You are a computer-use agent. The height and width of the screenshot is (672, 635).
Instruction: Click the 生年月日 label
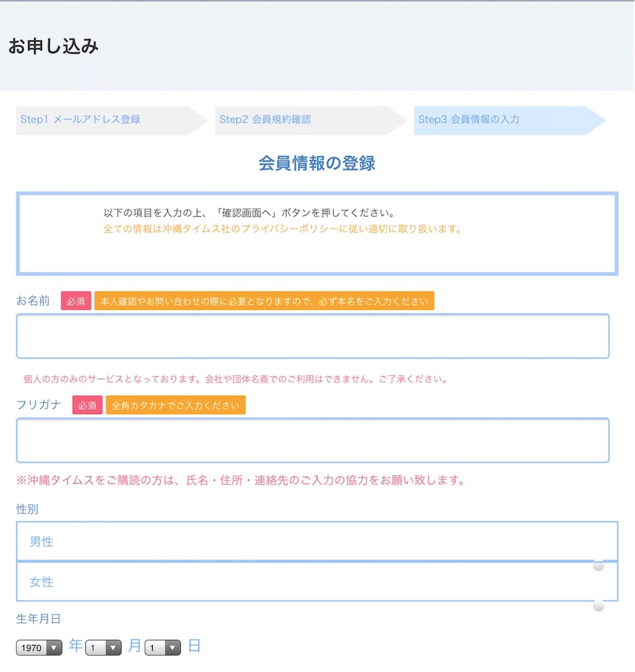[x=39, y=618]
